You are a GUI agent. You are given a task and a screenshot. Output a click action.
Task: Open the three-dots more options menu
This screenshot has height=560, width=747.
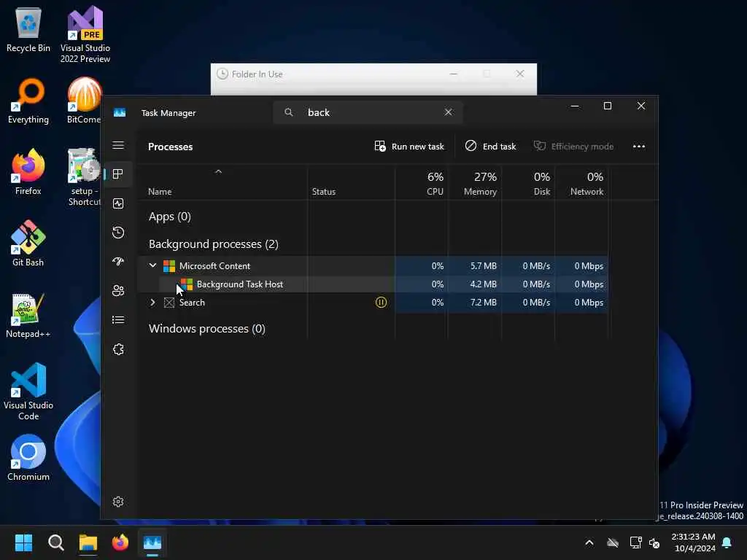click(x=639, y=147)
